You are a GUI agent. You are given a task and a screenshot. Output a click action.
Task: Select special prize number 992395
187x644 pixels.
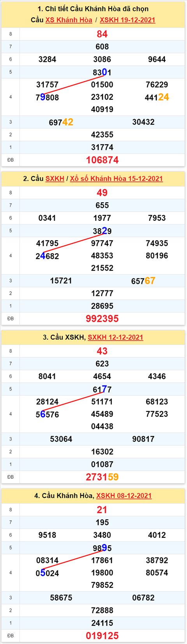pos(102,318)
